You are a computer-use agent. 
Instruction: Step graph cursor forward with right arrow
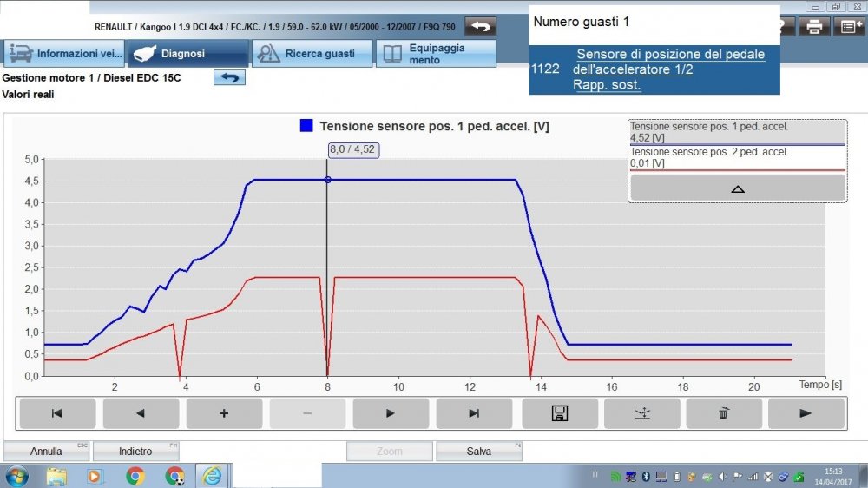pyautogui.click(x=391, y=413)
